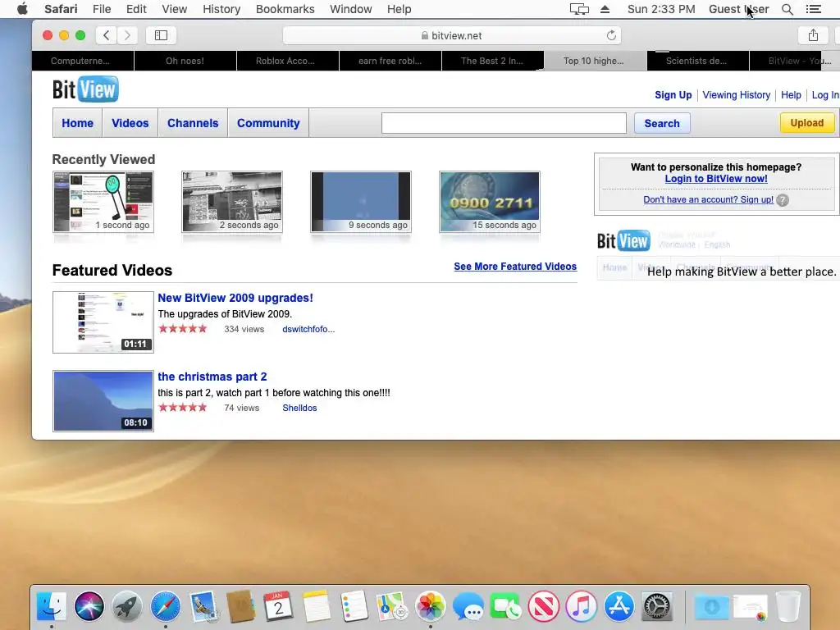This screenshot has height=630, width=840.
Task: Open the History menu
Action: point(221,9)
